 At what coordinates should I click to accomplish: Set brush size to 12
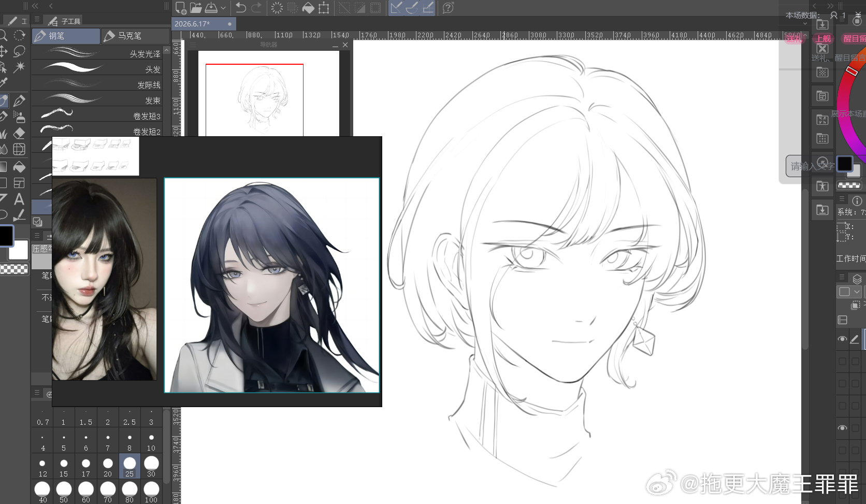(x=42, y=467)
